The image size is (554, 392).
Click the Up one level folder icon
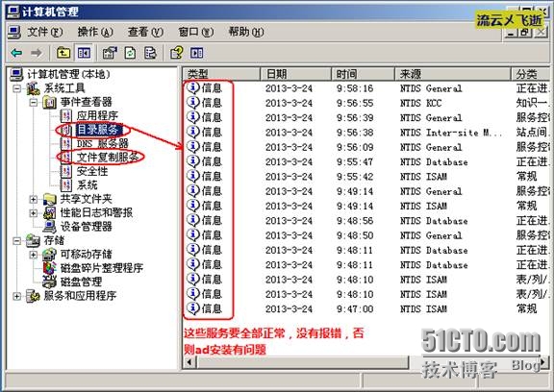pyautogui.click(x=63, y=53)
